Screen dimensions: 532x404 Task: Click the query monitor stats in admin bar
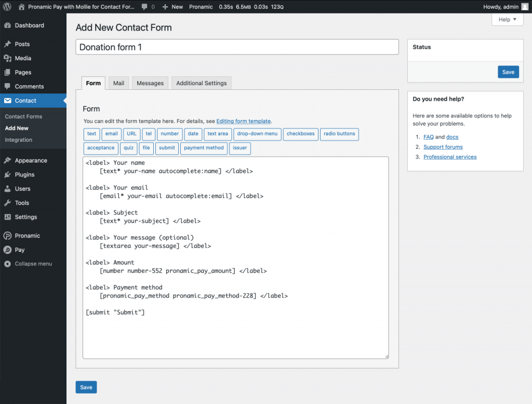tap(251, 7)
